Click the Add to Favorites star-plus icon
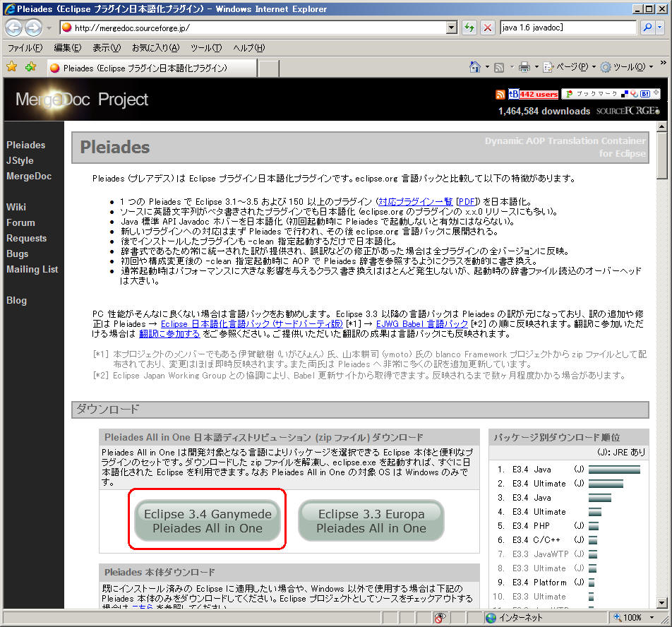This screenshot has width=672, height=627. tap(30, 67)
